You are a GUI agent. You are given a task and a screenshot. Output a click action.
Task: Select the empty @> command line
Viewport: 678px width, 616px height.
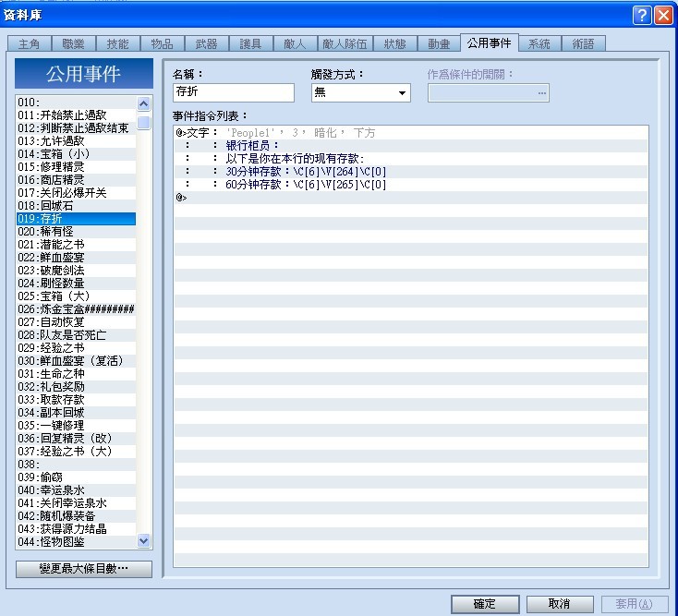pos(411,198)
